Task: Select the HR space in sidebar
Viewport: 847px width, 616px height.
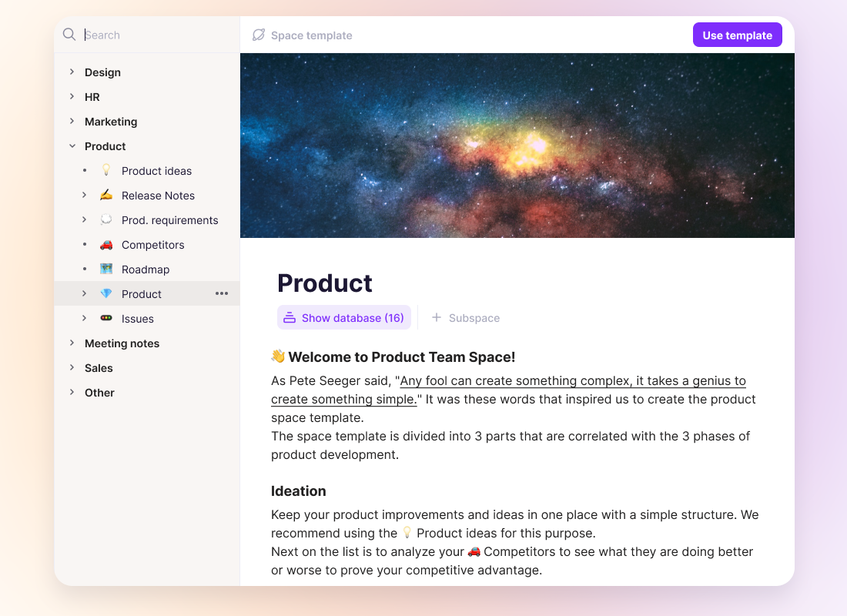Action: point(92,97)
